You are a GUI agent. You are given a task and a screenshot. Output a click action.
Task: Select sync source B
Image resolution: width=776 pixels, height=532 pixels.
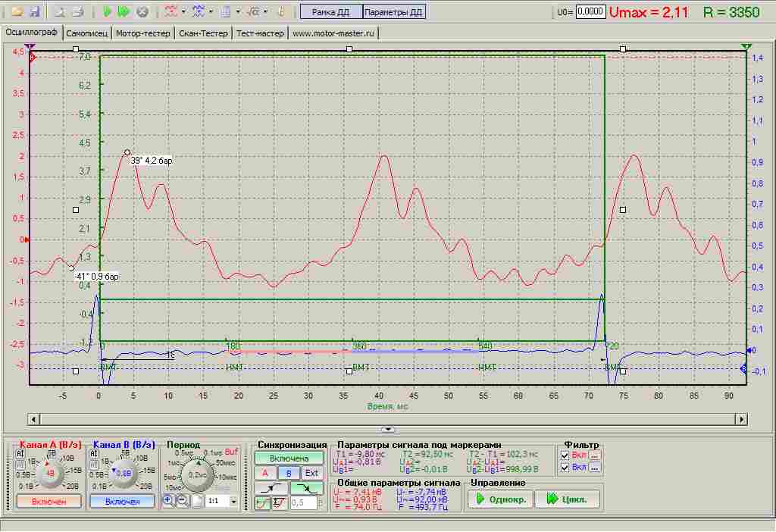click(289, 473)
